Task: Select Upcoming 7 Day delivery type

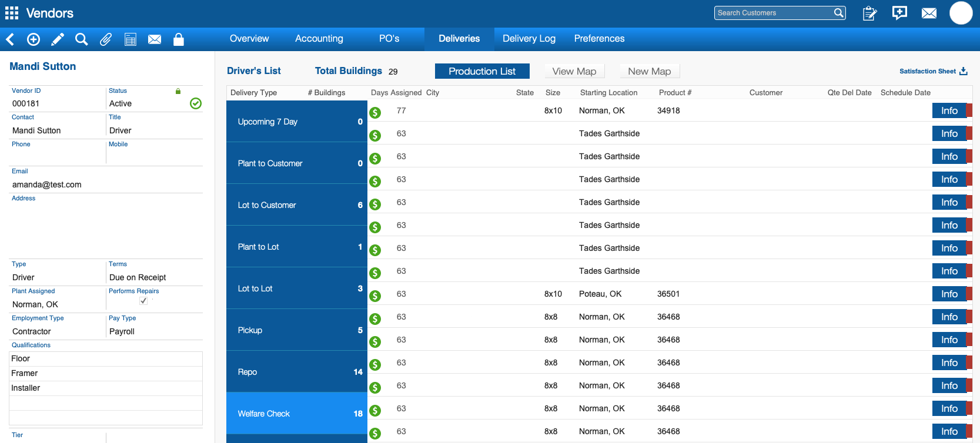Action: pos(297,122)
